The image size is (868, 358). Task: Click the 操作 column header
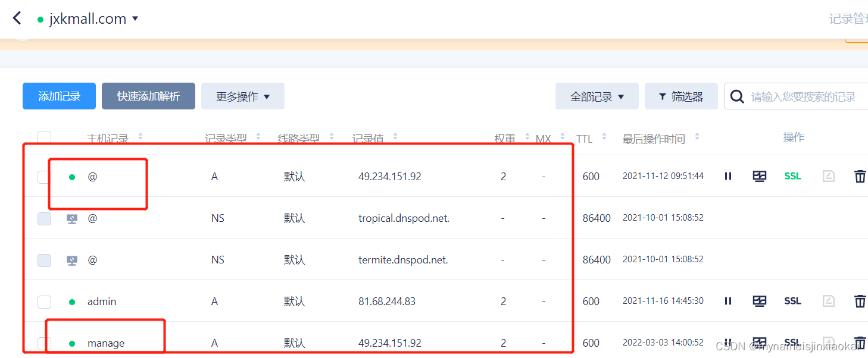tap(794, 137)
